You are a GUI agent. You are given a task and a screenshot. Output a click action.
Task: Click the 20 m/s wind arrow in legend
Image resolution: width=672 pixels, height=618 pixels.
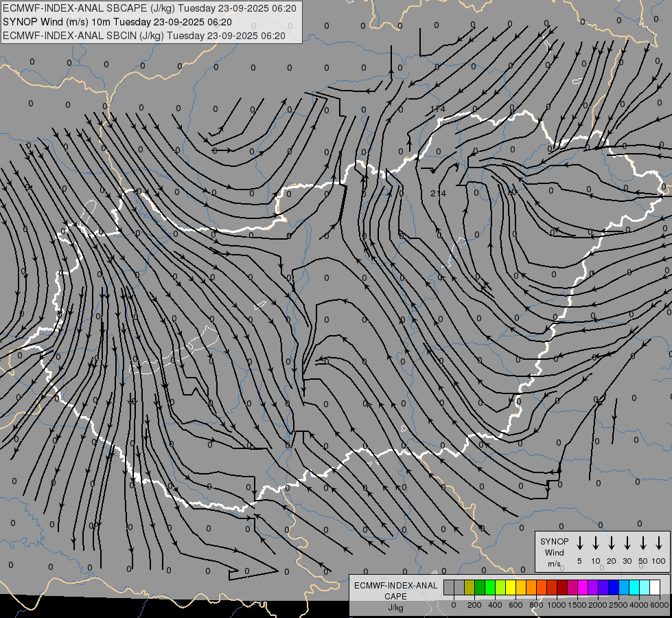(x=612, y=542)
